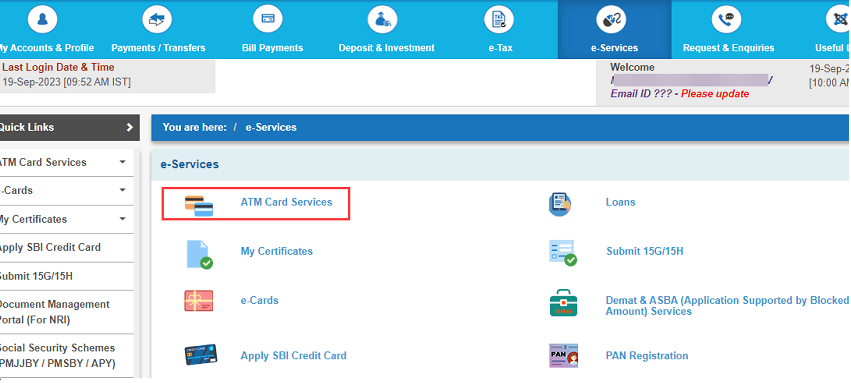Viewport: 851px width, 383px height.
Task: Open Apply SBI Credit Card link in main panel
Action: pyautogui.click(x=294, y=356)
